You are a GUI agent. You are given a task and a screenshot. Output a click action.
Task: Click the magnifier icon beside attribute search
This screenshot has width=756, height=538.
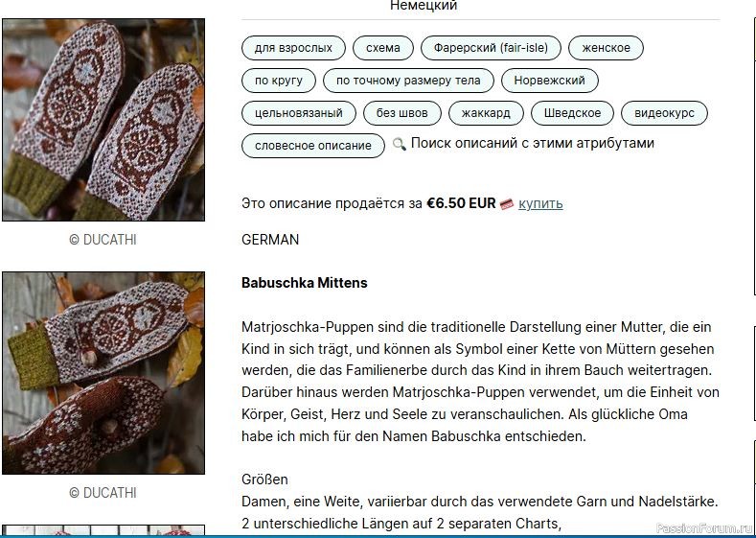click(400, 144)
